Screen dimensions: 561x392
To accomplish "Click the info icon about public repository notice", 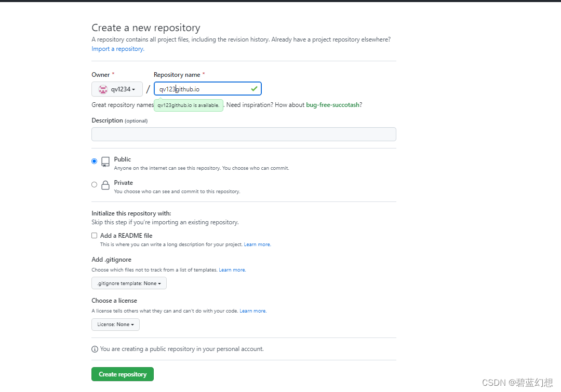I will coord(95,349).
